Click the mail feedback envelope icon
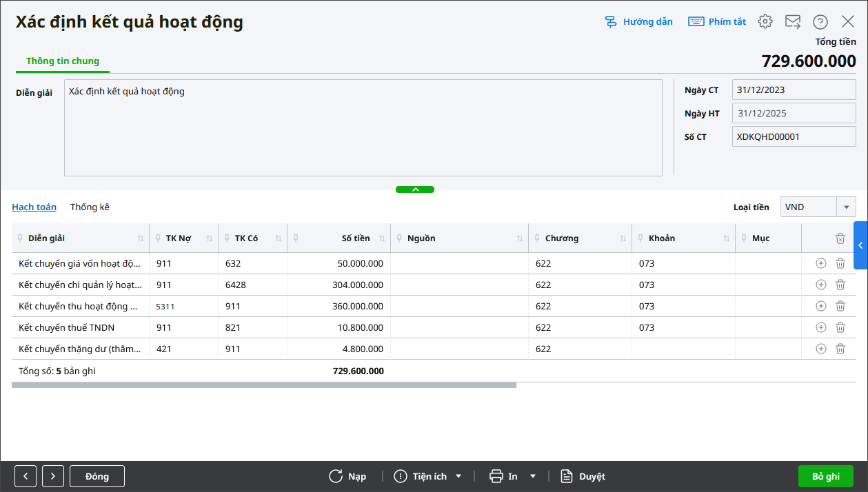 coord(792,21)
